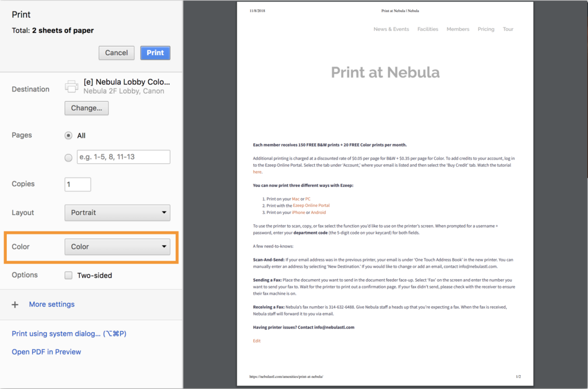588x389 pixels.
Task: Click the Copies number field
Action: click(x=78, y=184)
